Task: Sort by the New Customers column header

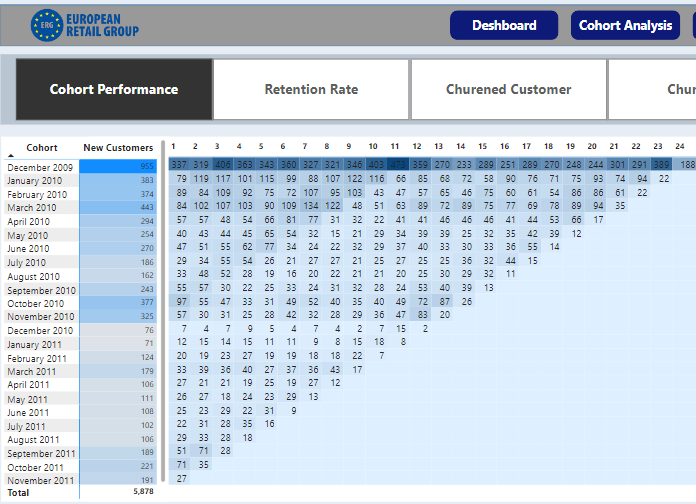Action: pos(118,148)
